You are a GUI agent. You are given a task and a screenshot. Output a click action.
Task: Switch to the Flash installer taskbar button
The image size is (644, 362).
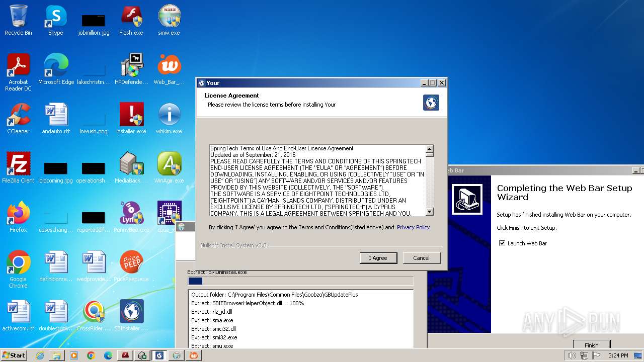[125, 355]
